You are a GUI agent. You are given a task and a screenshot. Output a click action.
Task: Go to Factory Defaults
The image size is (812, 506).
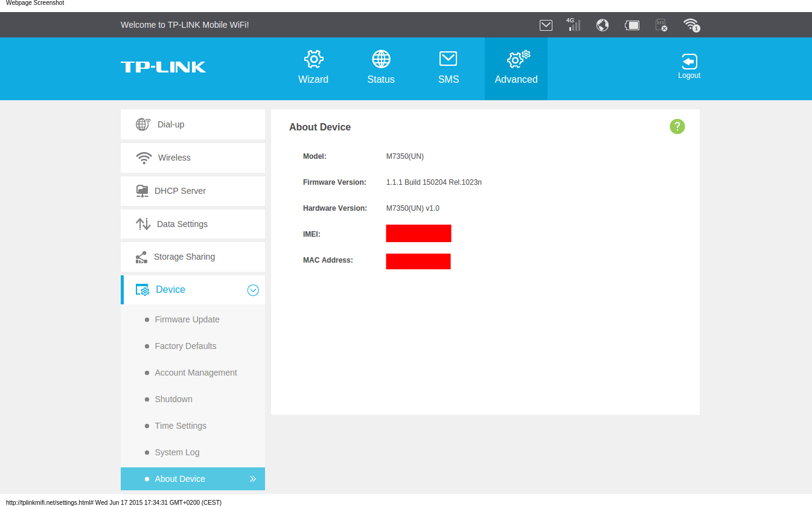[185, 346]
